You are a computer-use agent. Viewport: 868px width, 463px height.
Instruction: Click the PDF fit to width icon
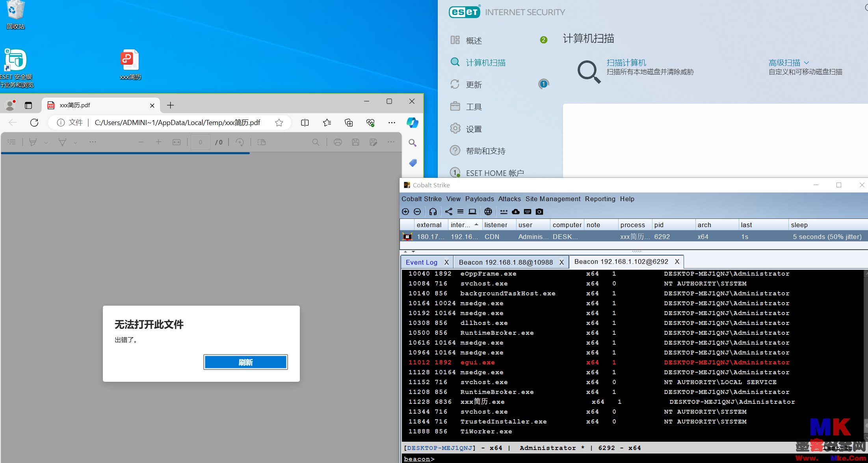coord(177,142)
